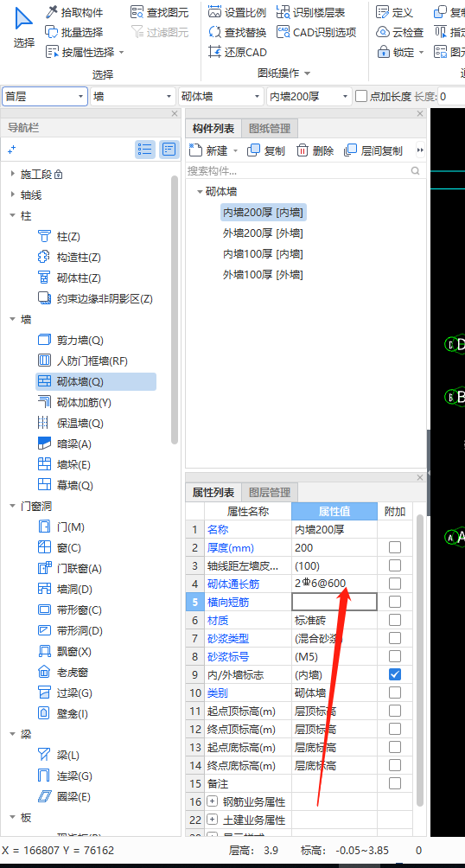Click 批量选择 batch select

point(74,32)
